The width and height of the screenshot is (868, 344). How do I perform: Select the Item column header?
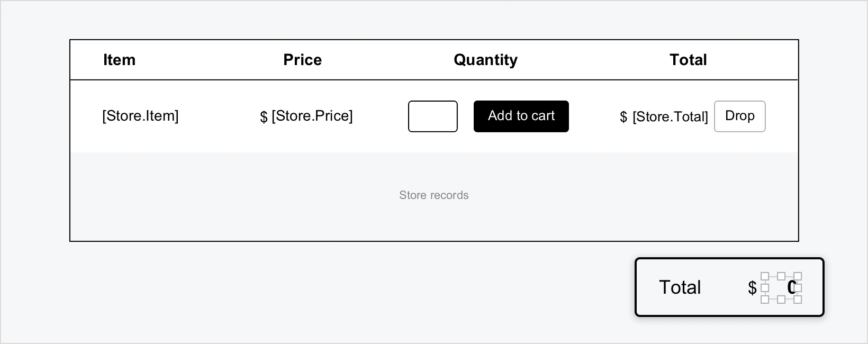point(119,60)
